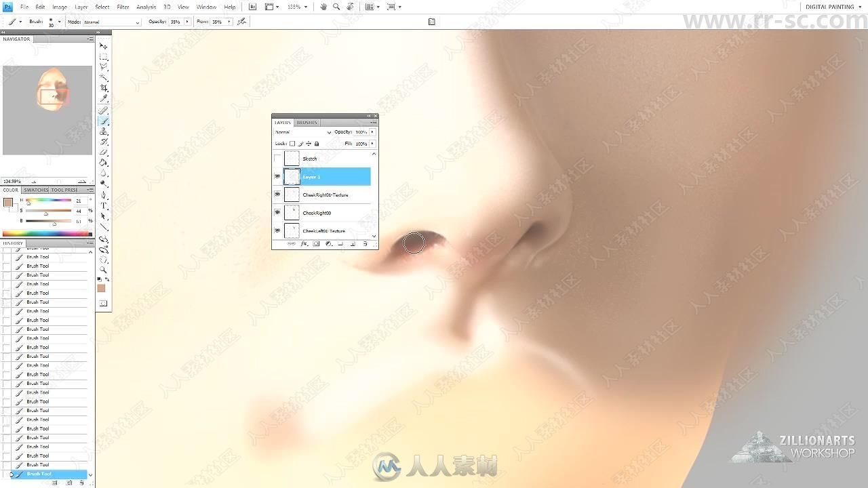Select the Eraser tool
The width and height of the screenshot is (868, 488).
point(104,152)
